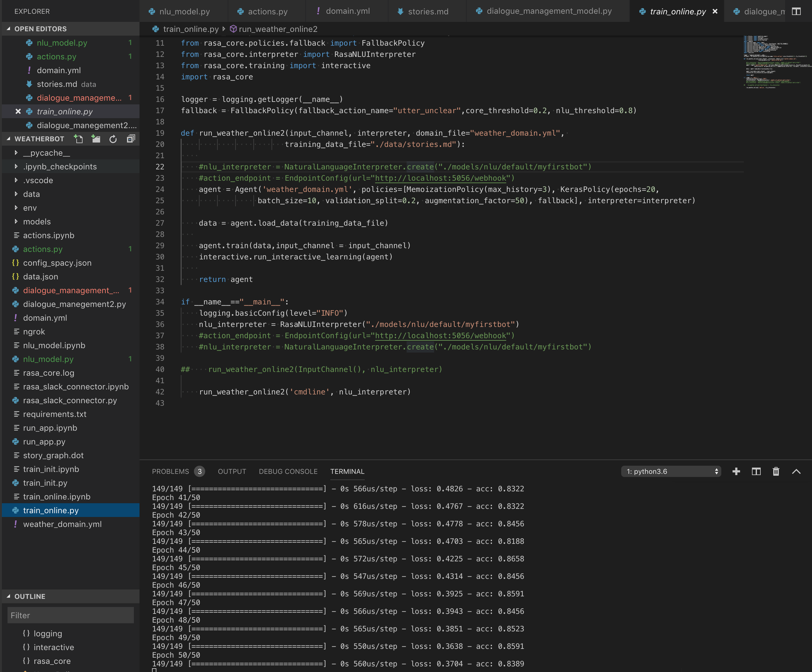This screenshot has height=672, width=812.
Task: Split the editor layout
Action: point(797,11)
